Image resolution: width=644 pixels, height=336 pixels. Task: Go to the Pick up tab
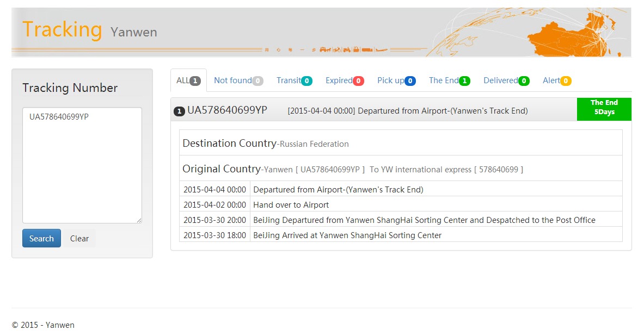tap(396, 80)
